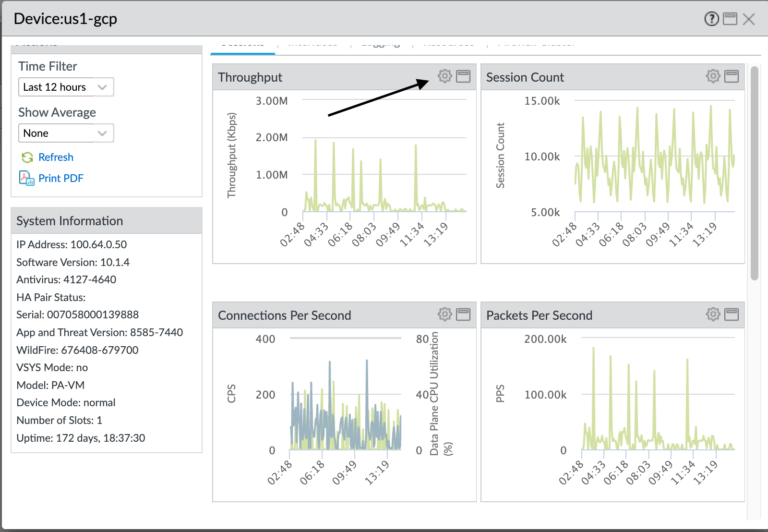Maximize the Packets Per Second panel
768x532 pixels.
coord(732,314)
